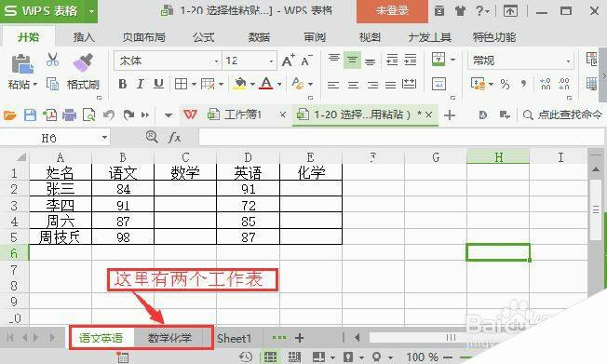The height and width of the screenshot is (364, 607).
Task: Toggle underline formatting
Action: point(158,84)
